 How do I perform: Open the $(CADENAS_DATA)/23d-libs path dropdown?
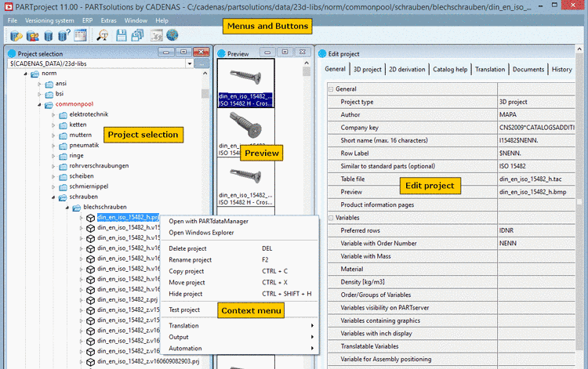coord(190,63)
